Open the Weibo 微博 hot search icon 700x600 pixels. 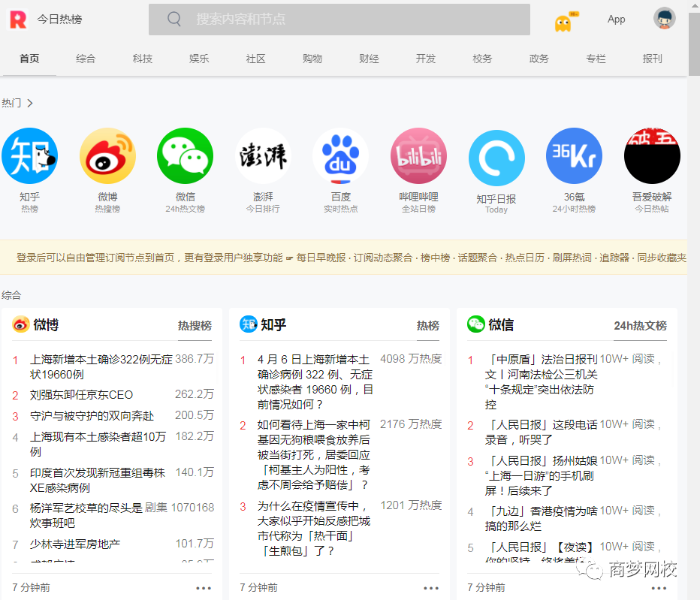coord(107,156)
